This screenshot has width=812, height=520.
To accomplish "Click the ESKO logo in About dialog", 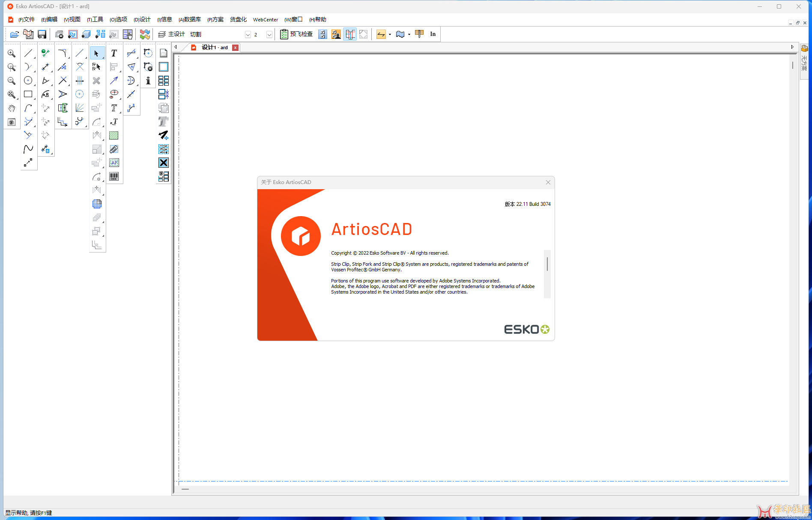I will (x=527, y=329).
